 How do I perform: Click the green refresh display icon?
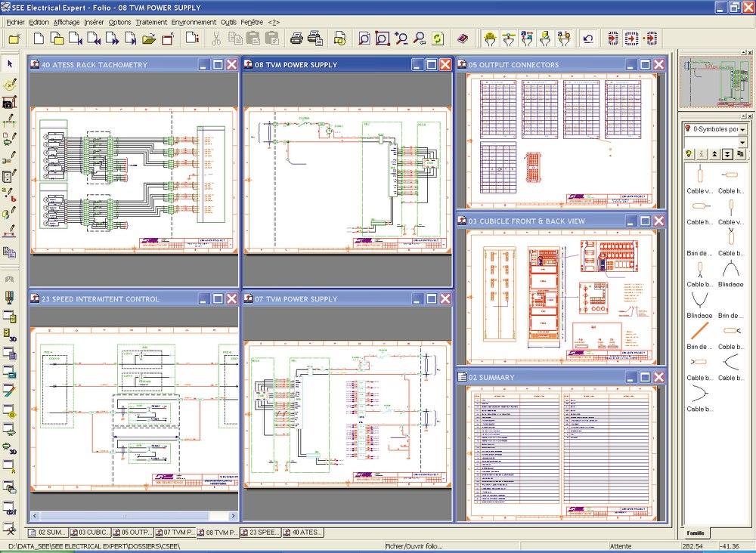(x=438, y=39)
